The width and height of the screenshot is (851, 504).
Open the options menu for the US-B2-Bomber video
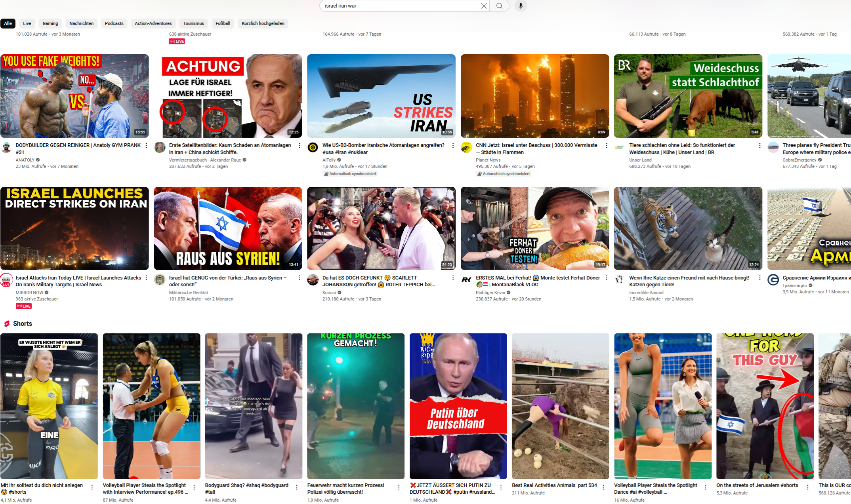(453, 146)
